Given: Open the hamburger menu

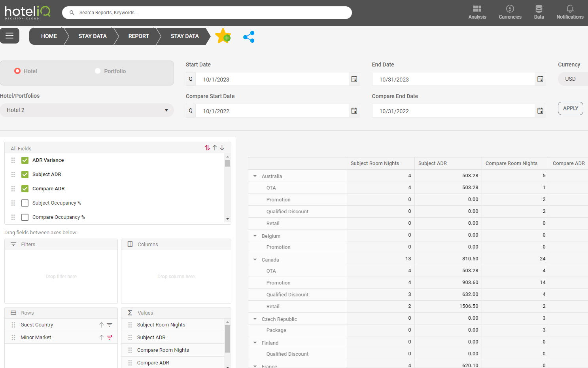Looking at the screenshot, I should (x=9, y=36).
